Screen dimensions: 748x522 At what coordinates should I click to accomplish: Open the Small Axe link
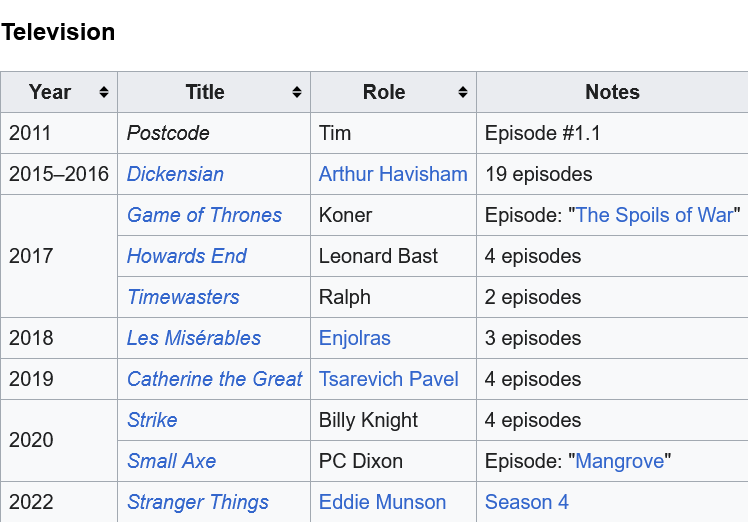click(x=171, y=461)
